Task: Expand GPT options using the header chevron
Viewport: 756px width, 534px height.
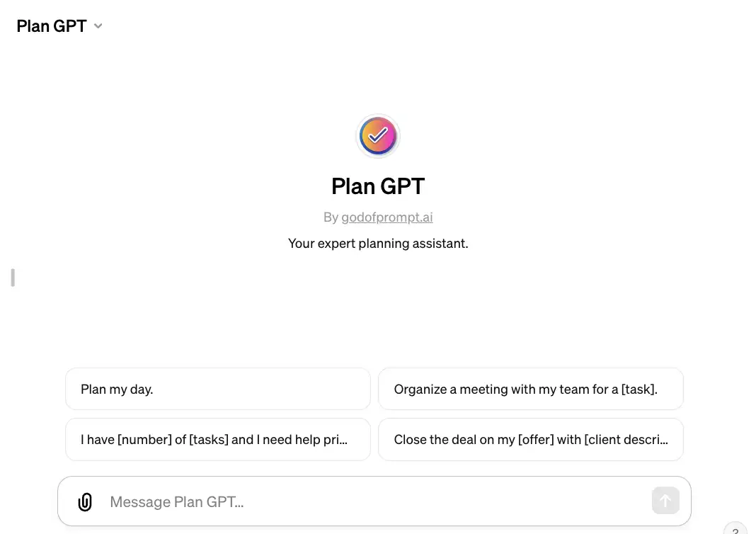Action: (x=98, y=25)
